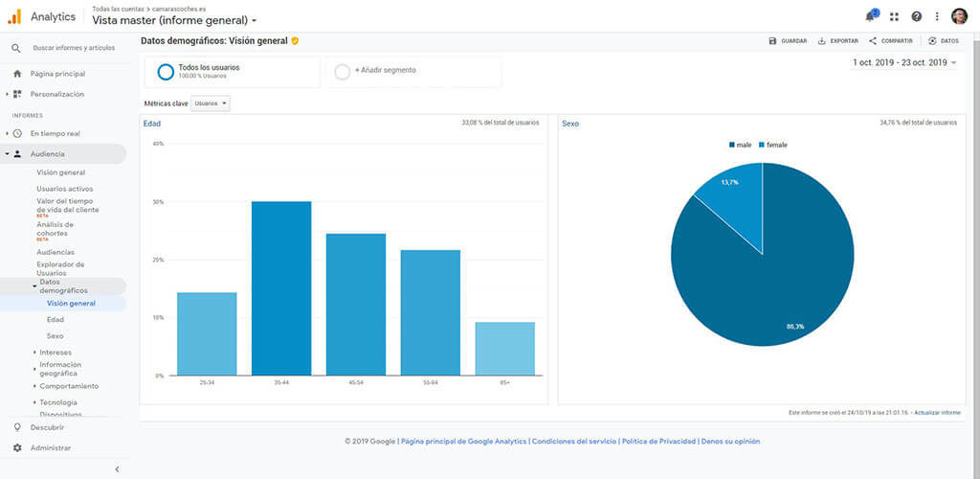Open the Google apps grid icon
Viewport: 980px width, 479px height.
pyautogui.click(x=895, y=17)
